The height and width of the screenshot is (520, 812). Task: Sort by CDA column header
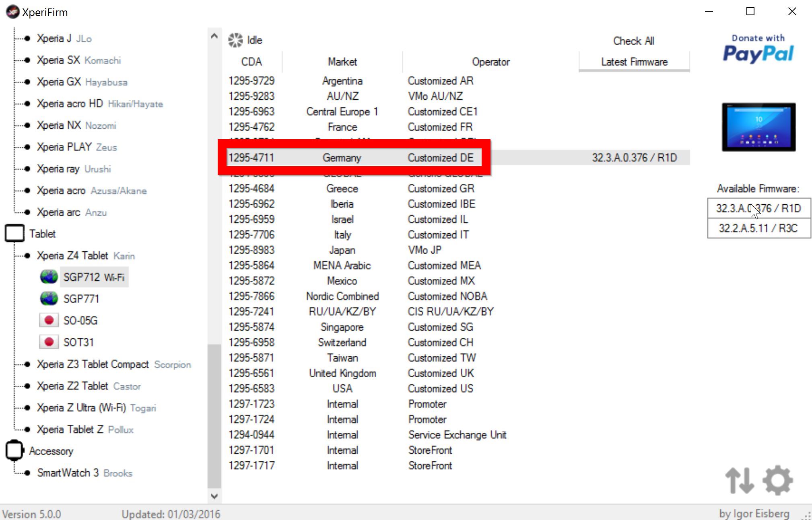click(x=251, y=62)
